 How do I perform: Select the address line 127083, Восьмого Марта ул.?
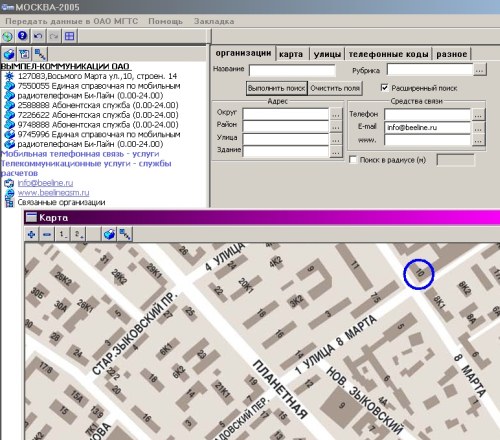tap(97, 76)
